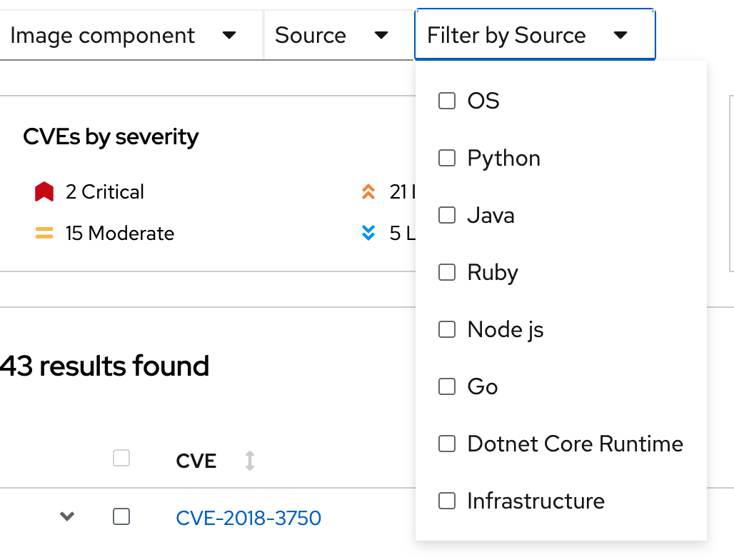This screenshot has height=560, width=734.
Task: Enable the Python source filter checkbox
Action: (447, 158)
